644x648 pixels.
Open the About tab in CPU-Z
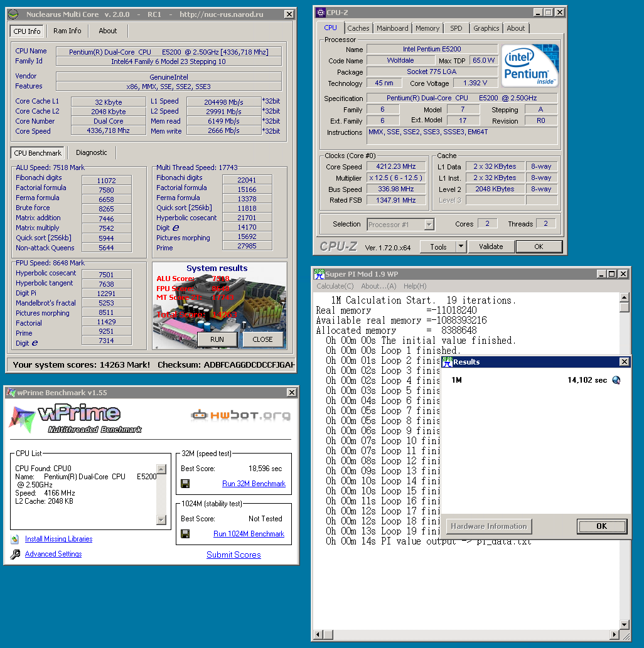tap(515, 28)
